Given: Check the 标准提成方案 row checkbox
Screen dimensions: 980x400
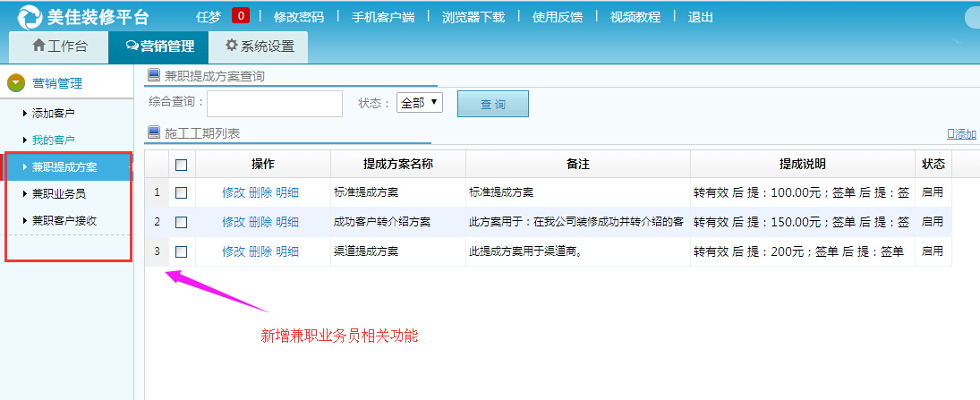Looking at the screenshot, I should 181,192.
